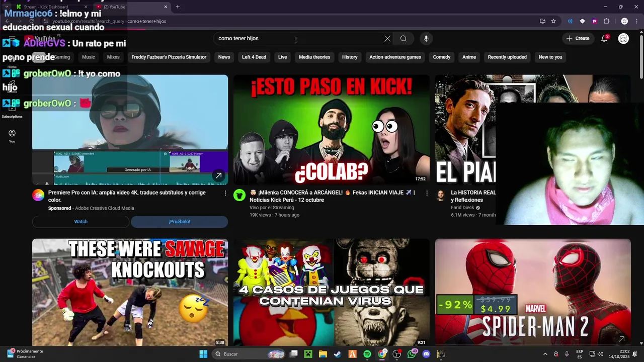Screen dimensions: 644x362
Task: Select the Recently uploaded chip
Action: tap(507, 57)
